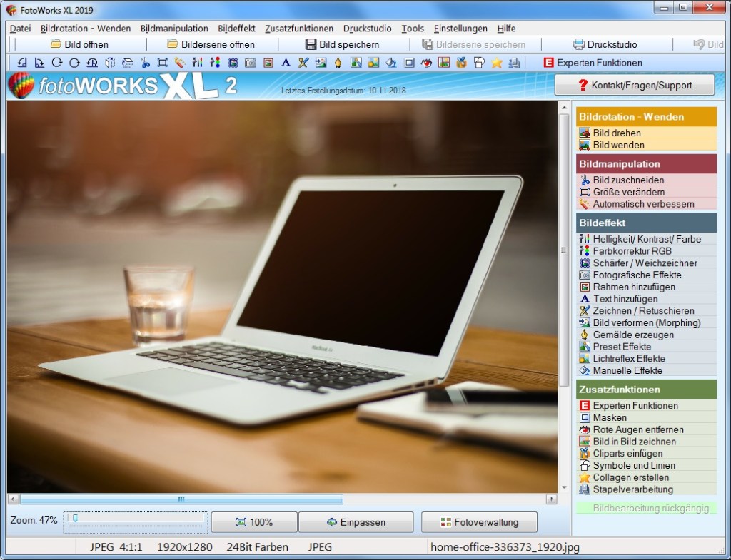Click the red-eye removal icon in the toolbar

(x=426, y=63)
